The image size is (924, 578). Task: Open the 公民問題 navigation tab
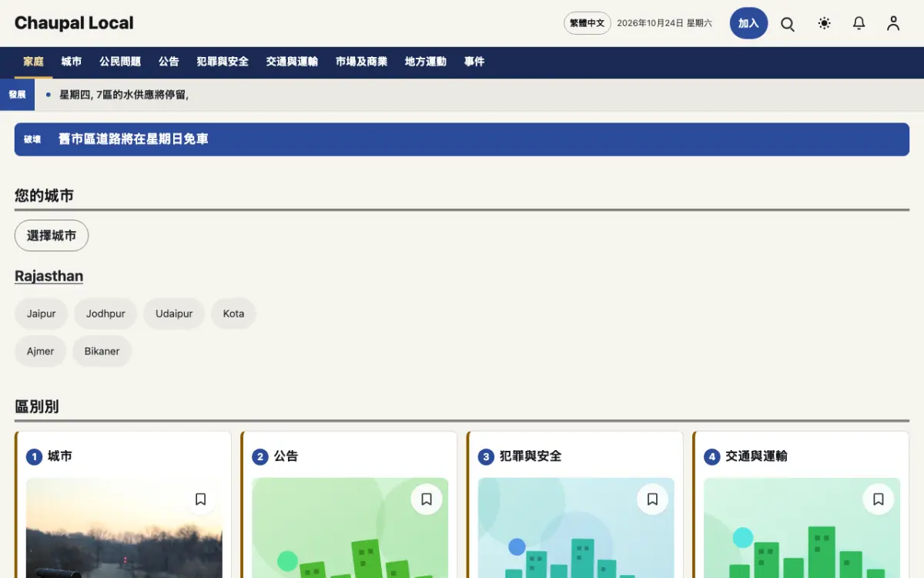click(x=120, y=62)
